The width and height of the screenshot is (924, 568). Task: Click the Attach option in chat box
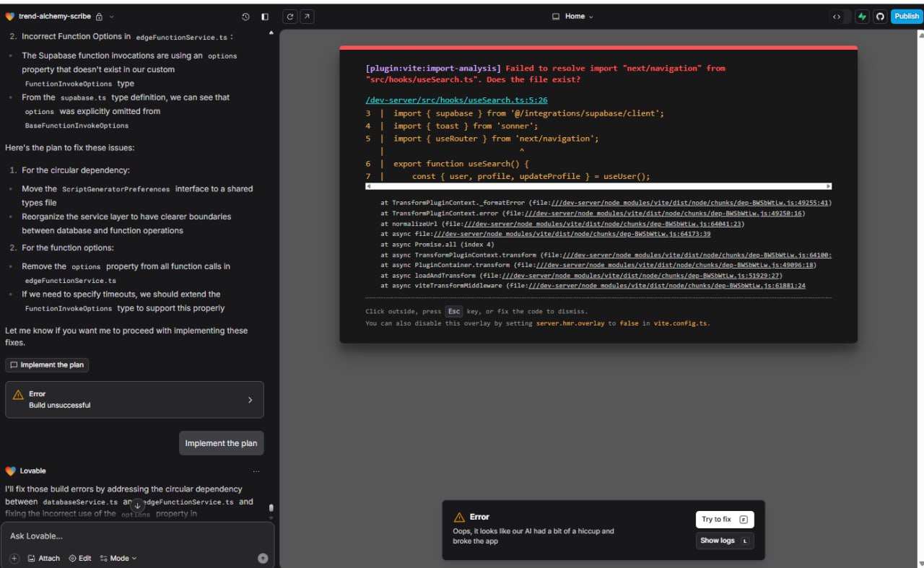click(44, 558)
